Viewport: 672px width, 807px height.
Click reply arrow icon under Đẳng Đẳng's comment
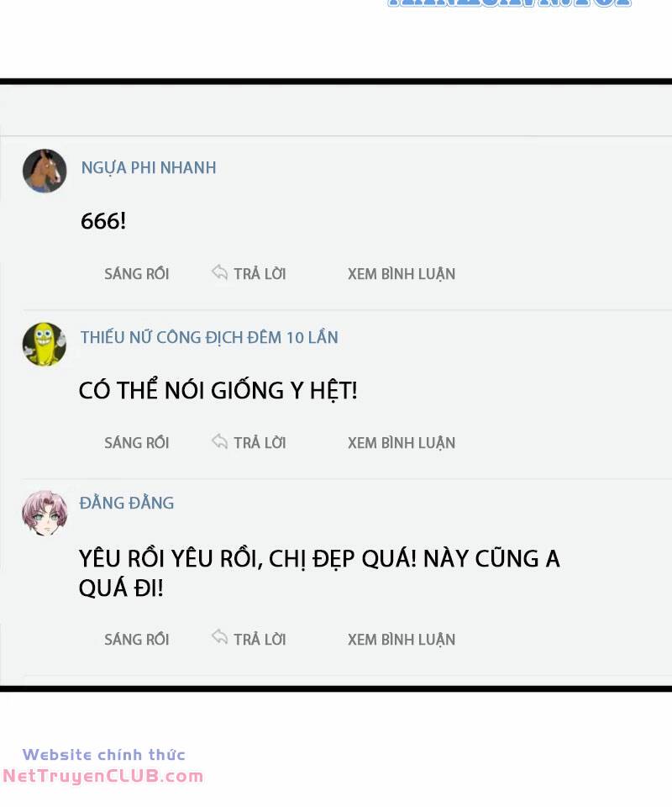pos(219,637)
